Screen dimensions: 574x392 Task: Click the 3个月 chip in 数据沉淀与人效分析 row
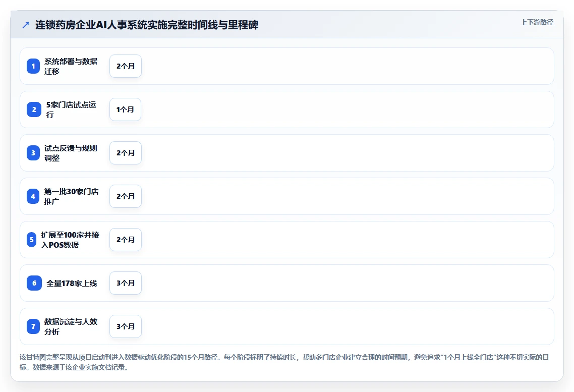click(126, 326)
